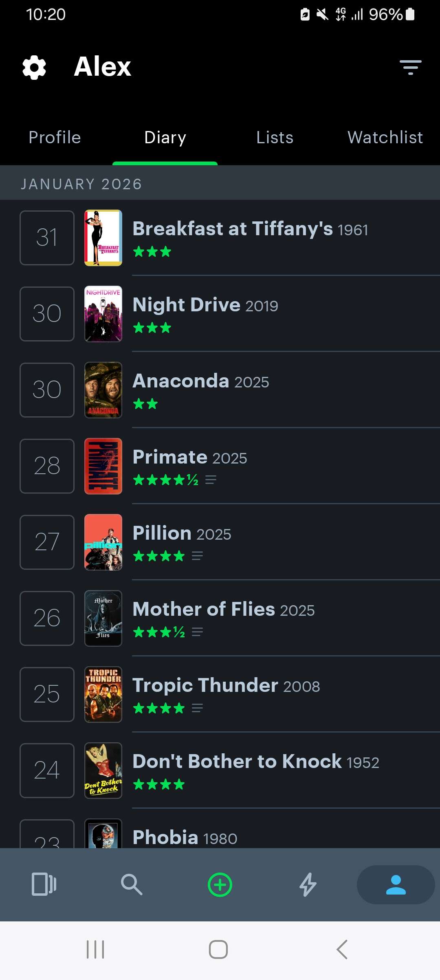440x980 pixels.
Task: Select the profile person icon in bottom bar
Action: [x=396, y=884]
